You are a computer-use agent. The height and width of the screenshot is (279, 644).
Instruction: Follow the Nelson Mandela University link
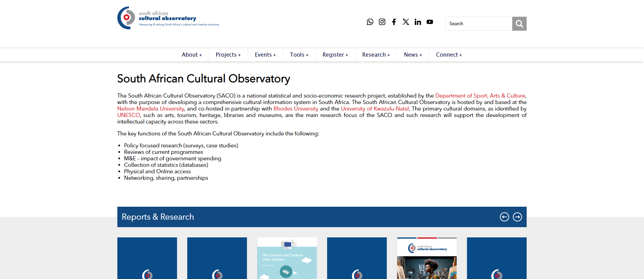click(x=151, y=109)
